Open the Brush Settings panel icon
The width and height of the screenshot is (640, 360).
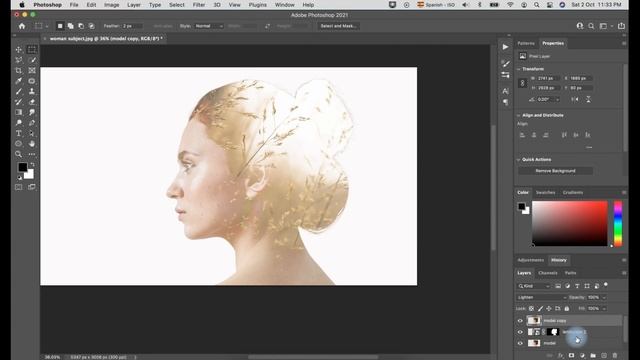click(505, 64)
